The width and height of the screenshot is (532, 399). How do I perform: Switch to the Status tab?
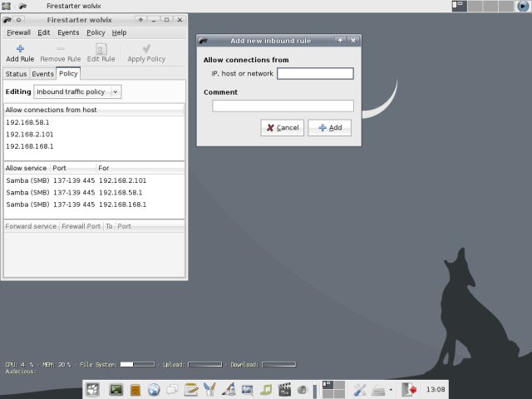(16, 74)
